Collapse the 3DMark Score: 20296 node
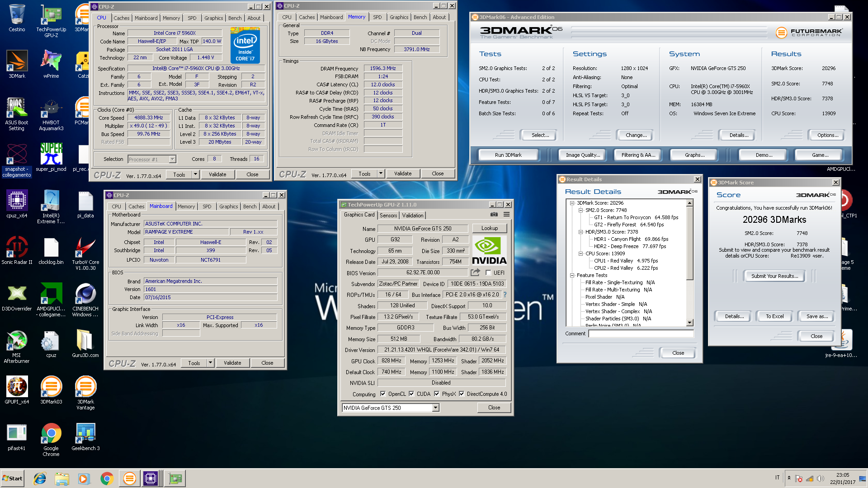Image resolution: width=868 pixels, height=488 pixels. 572,203
